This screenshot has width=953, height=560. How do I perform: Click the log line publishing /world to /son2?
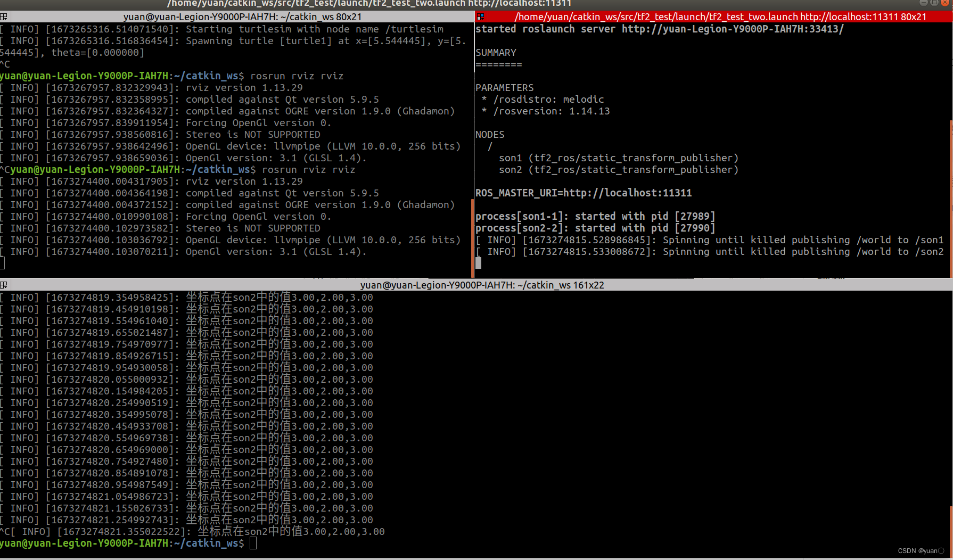pyautogui.click(x=710, y=252)
